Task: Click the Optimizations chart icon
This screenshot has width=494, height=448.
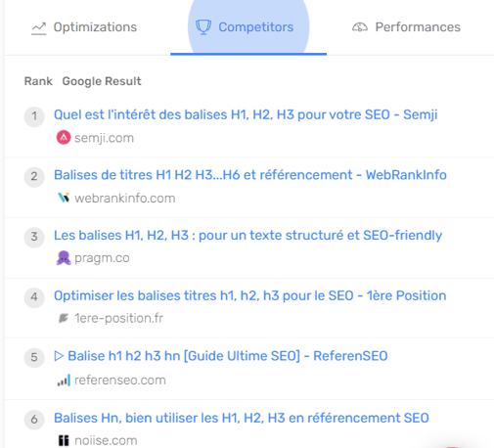Action: tap(39, 28)
